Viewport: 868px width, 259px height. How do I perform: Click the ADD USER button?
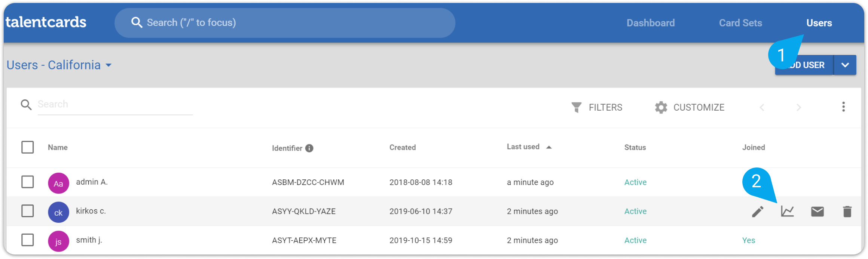[804, 65]
